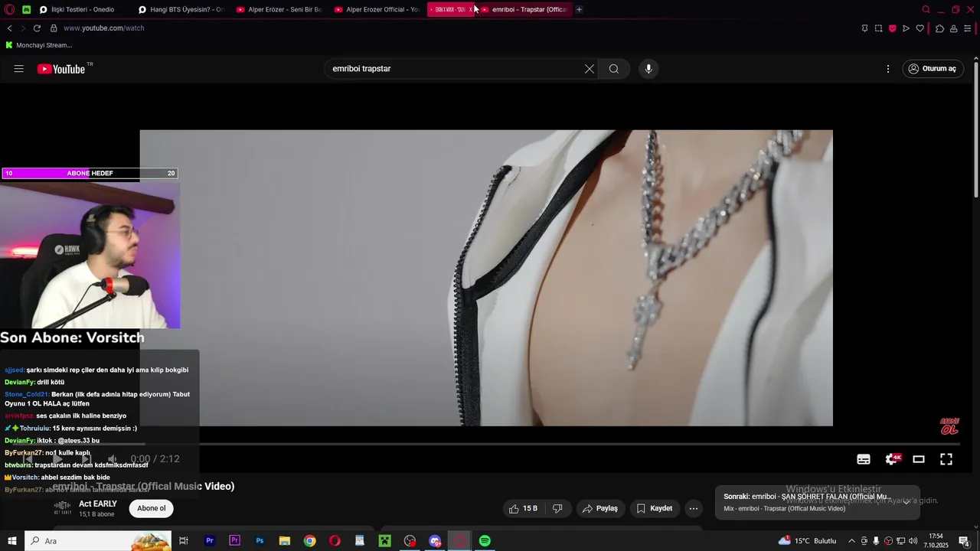Switch to Hangi BTS Üyesisin tab

181,9
